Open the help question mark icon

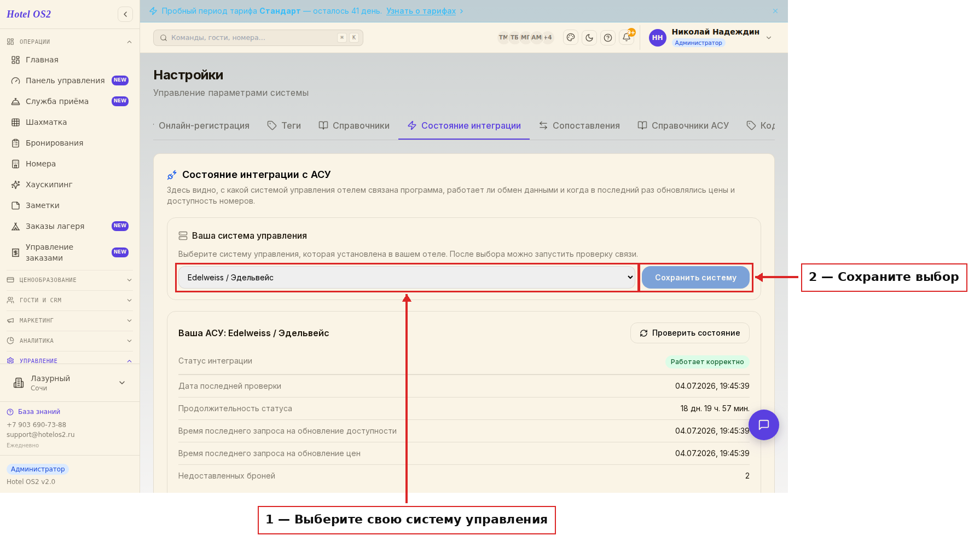pyautogui.click(x=608, y=37)
